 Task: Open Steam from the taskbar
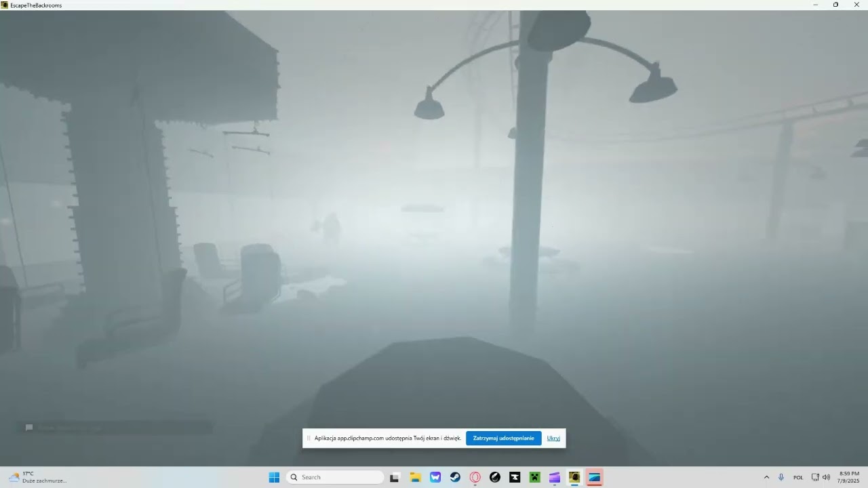tap(455, 477)
